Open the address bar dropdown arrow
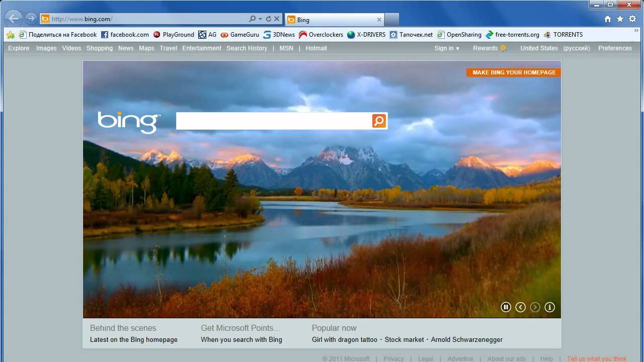 click(260, 19)
